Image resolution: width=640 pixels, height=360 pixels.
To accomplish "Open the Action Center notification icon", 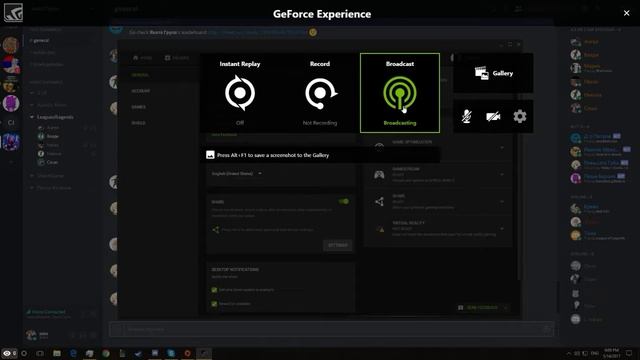I will [629, 353].
